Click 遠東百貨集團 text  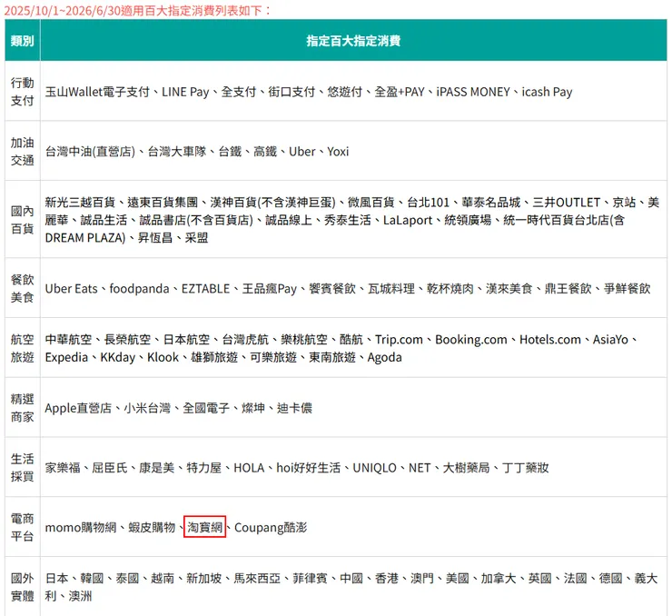coord(163,203)
